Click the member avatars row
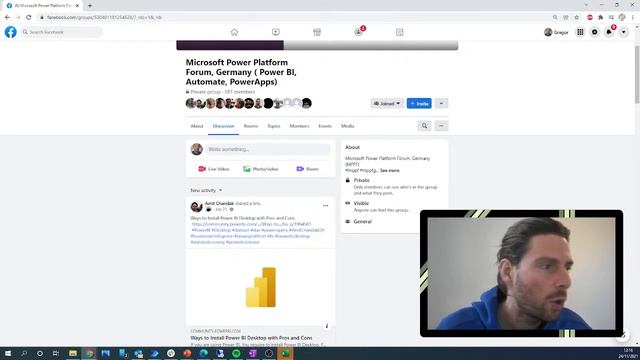640x360 pixels. pos(249,103)
